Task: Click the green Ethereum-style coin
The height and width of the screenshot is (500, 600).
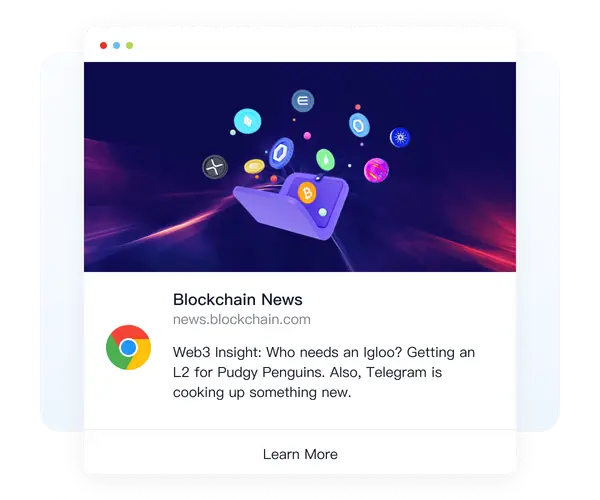Action: (325, 160)
